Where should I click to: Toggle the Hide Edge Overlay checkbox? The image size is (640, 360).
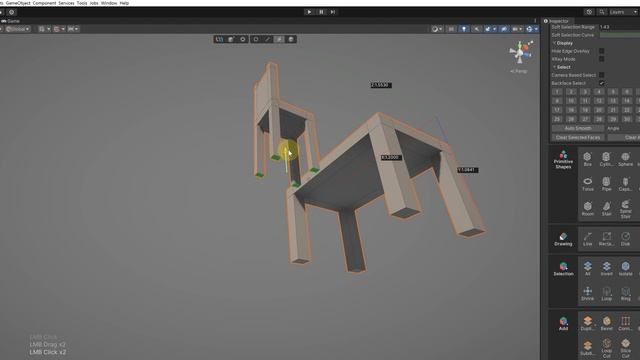[x=601, y=51]
